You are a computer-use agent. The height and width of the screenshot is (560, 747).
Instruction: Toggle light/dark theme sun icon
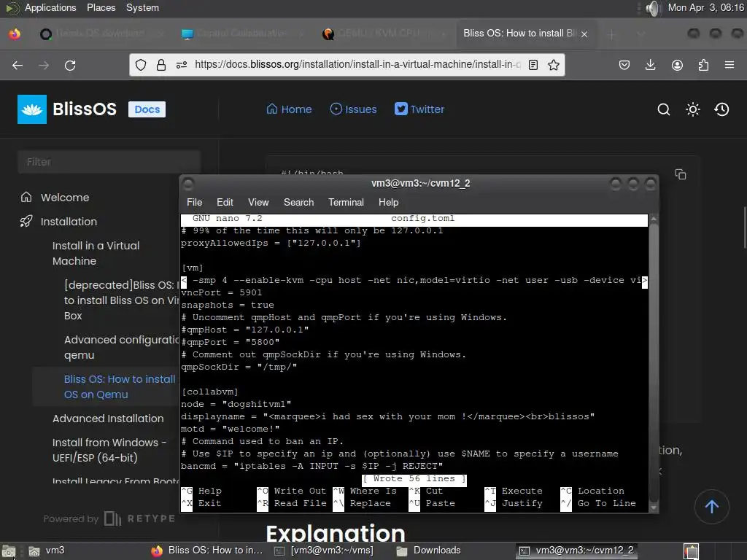click(693, 109)
